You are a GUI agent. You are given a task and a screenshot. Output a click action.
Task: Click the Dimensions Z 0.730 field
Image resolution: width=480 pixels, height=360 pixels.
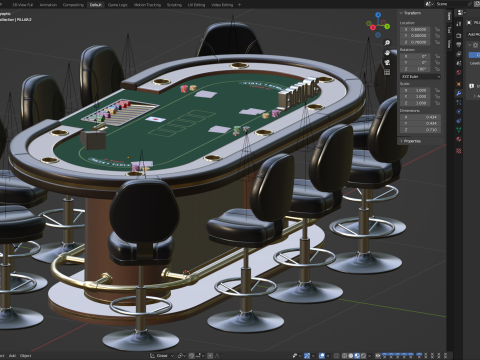(420, 130)
